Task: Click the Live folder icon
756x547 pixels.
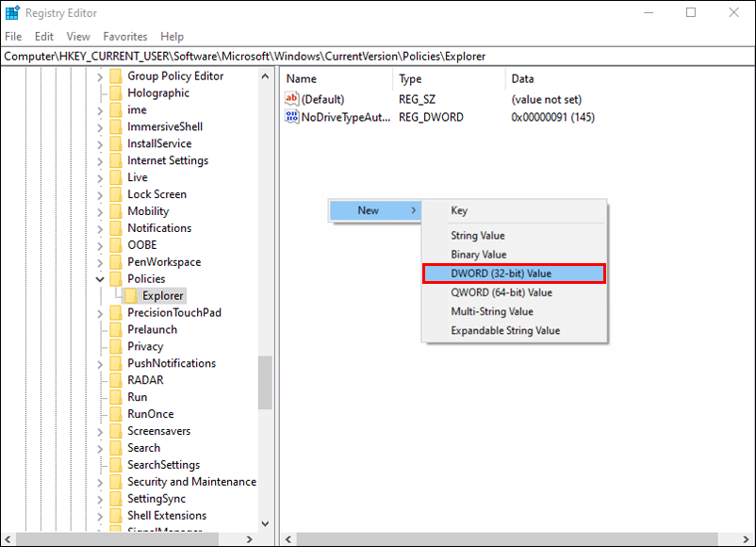Action: pos(116,177)
